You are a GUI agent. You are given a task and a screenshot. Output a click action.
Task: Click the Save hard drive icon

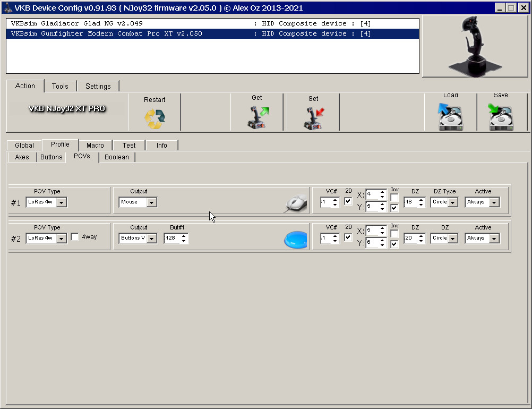coord(501,117)
